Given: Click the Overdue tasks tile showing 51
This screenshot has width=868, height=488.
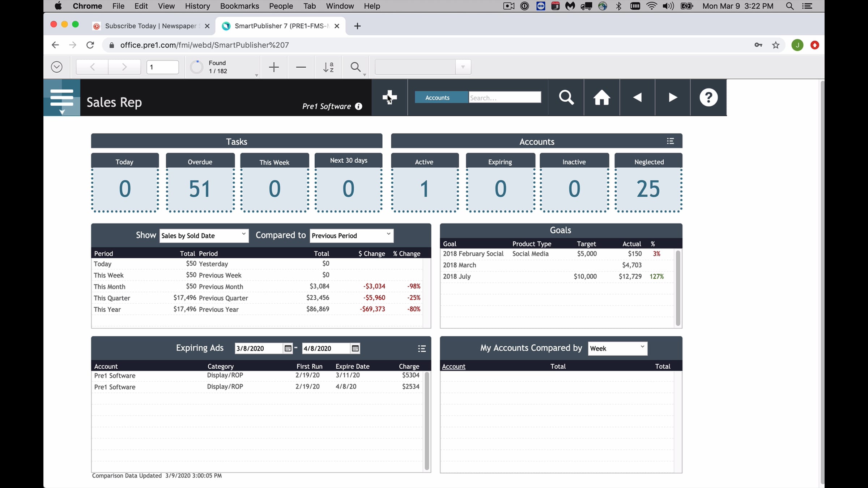Looking at the screenshot, I should tap(200, 183).
